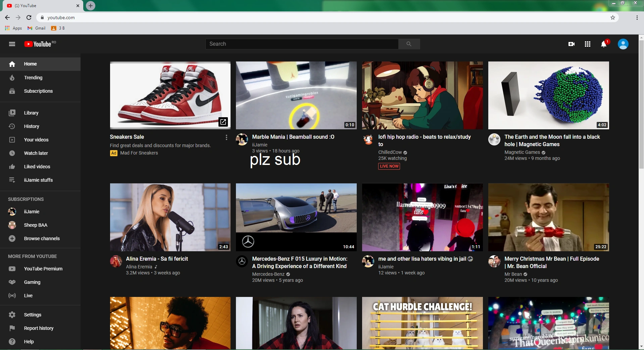Click Browse channels
Screen dimensions: 644x350
(x=40, y=238)
